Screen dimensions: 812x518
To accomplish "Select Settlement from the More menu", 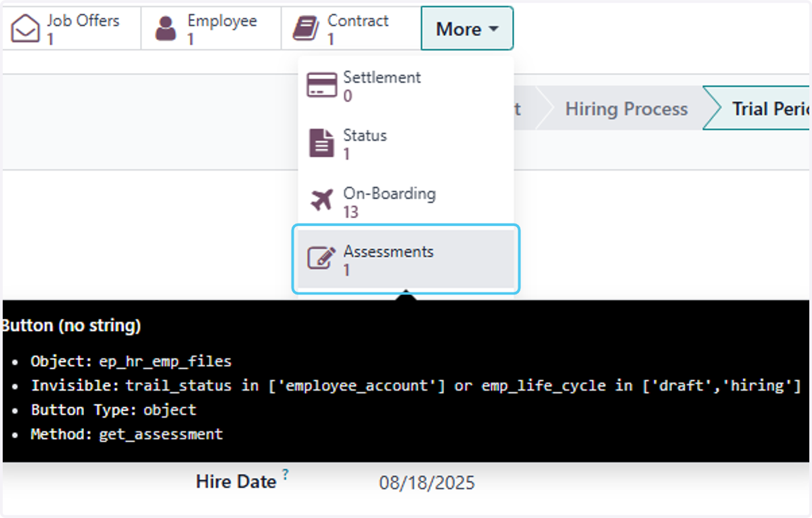I will (406, 87).
